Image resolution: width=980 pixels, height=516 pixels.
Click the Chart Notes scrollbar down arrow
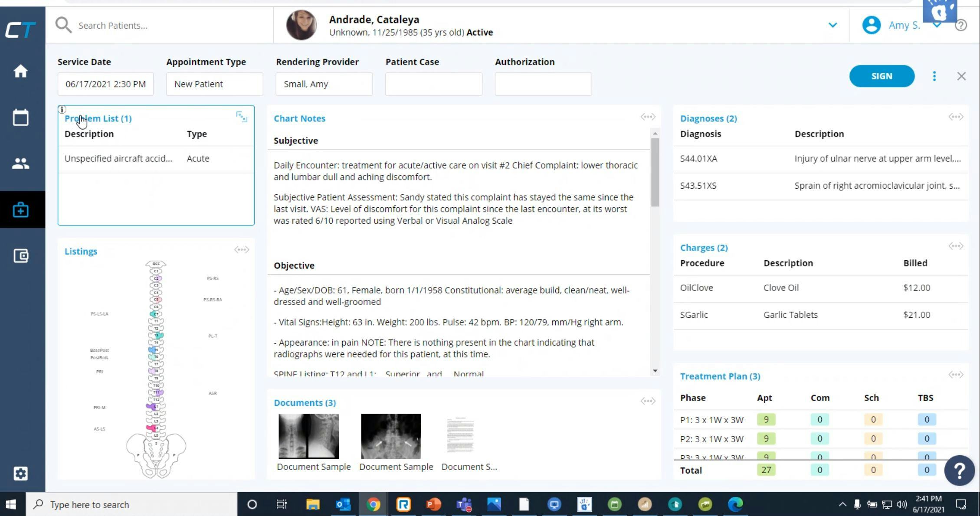tap(655, 371)
